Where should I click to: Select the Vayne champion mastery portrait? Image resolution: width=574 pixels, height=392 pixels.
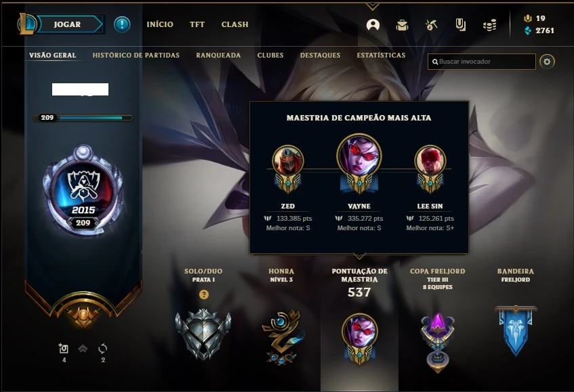point(359,156)
